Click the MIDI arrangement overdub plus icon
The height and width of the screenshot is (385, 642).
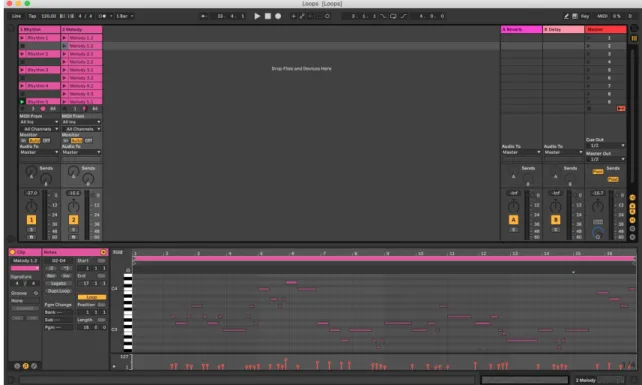pos(293,16)
